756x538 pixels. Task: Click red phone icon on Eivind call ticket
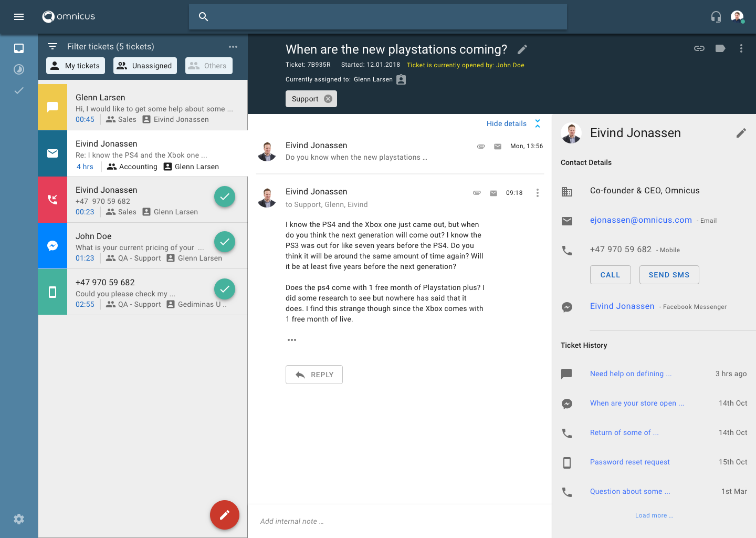click(x=52, y=200)
